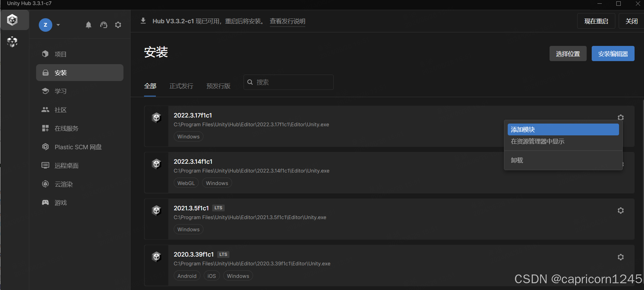This screenshot has width=644, height=290.
Task: Click the 2020.3.39f1c1 version title
Action: [194, 255]
